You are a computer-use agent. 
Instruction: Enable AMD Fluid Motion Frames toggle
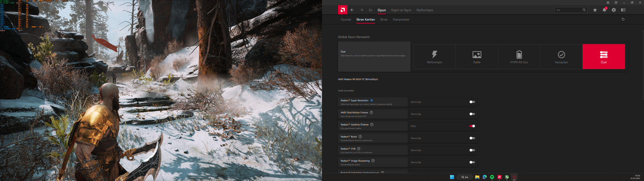click(472, 114)
